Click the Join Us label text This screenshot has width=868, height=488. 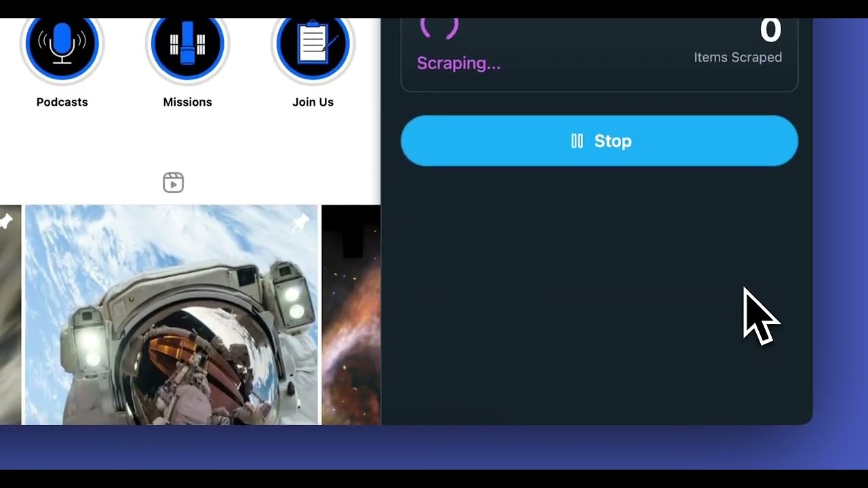[x=313, y=102]
